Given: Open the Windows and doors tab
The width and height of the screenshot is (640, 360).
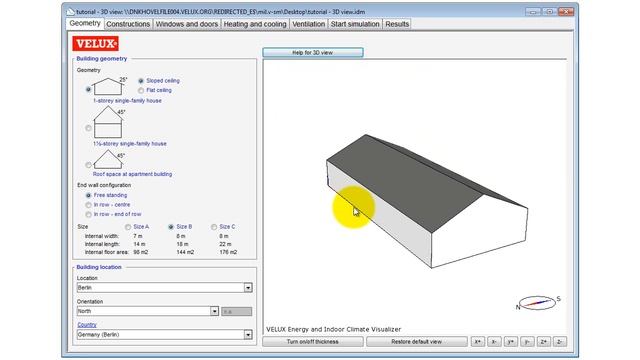Looking at the screenshot, I should [x=187, y=24].
